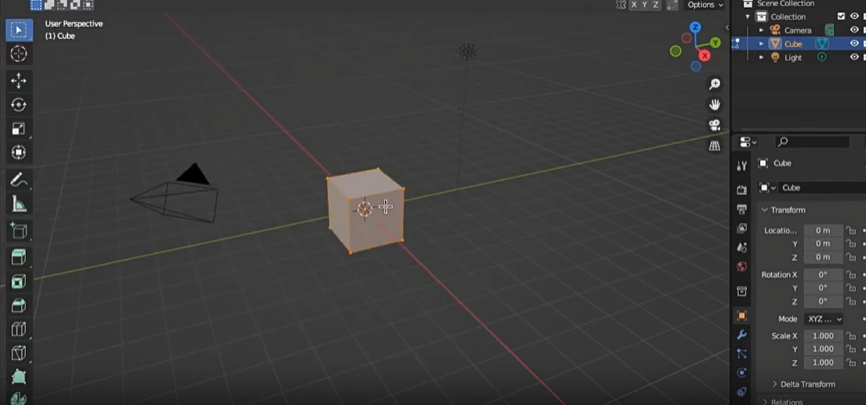Select the Annotate pencil tool
The width and height of the screenshot is (866, 405).
point(18,180)
